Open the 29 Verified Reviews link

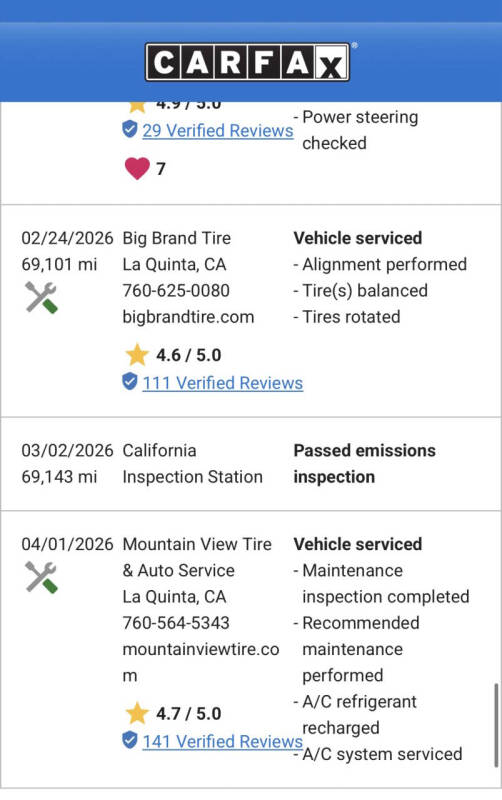(218, 131)
